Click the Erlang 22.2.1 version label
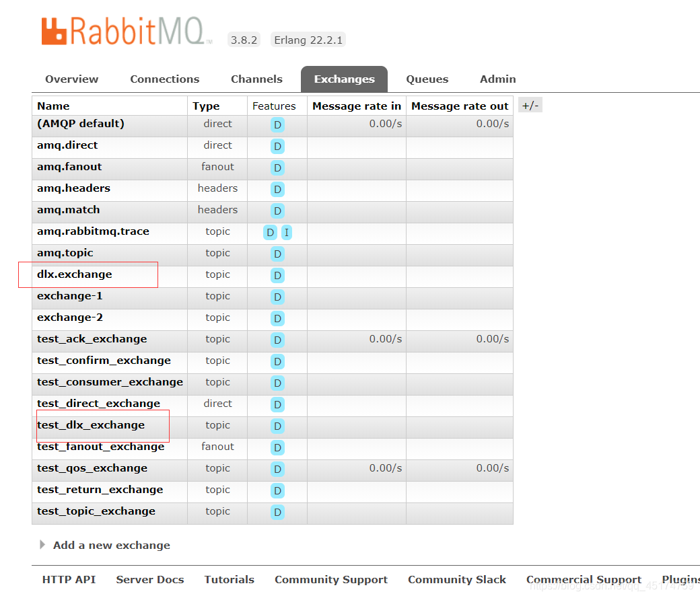 308,40
